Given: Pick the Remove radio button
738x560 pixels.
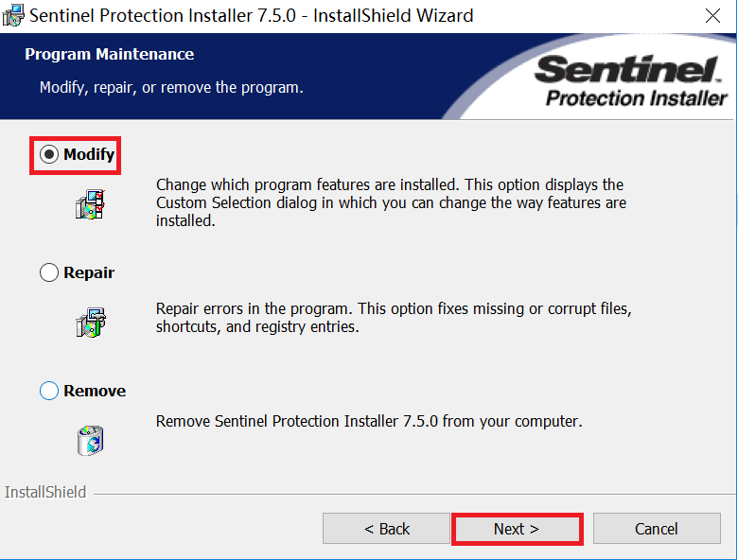Looking at the screenshot, I should 49,391.
